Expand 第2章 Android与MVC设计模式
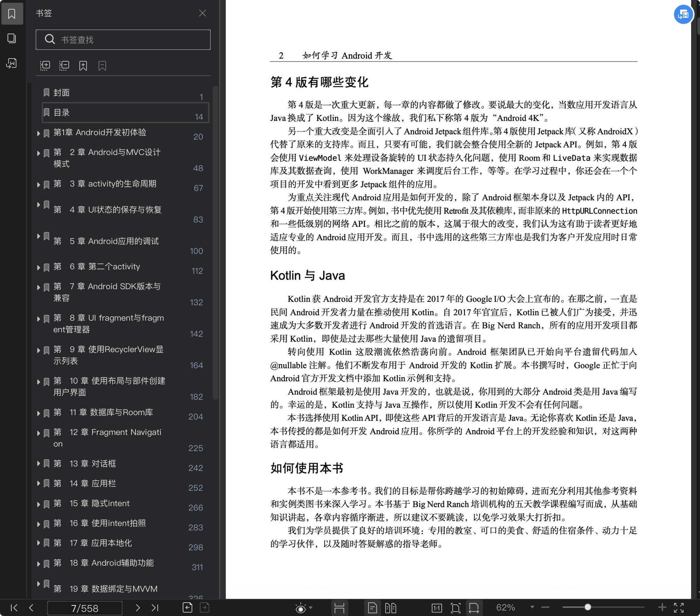 (x=39, y=153)
